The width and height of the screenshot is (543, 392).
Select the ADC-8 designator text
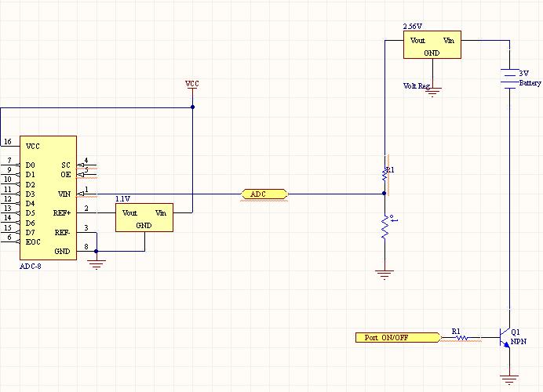31,266
